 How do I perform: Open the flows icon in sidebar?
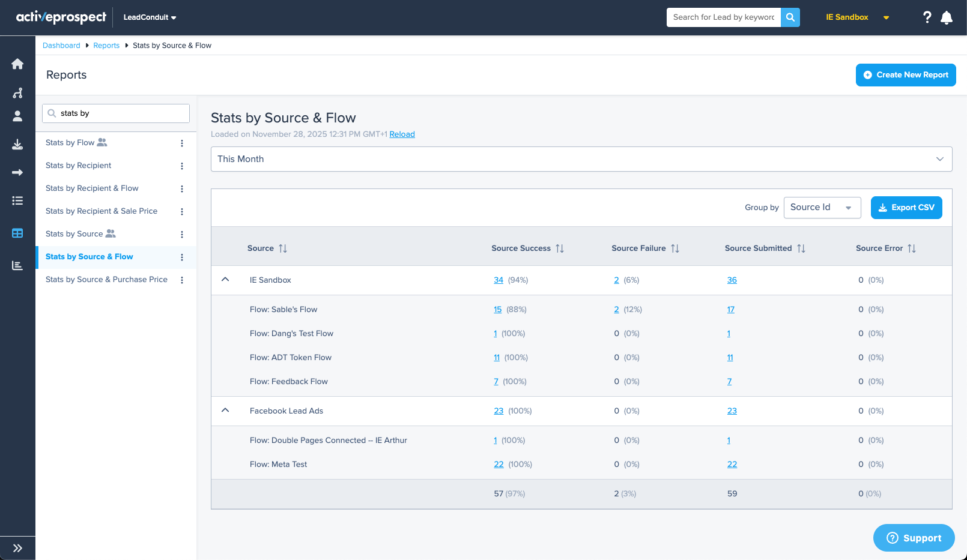point(17,93)
